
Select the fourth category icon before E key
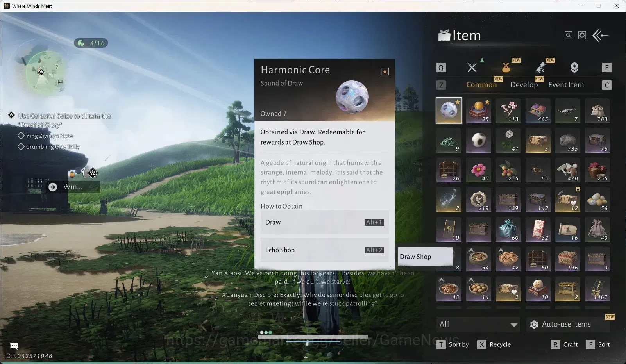pos(574,68)
